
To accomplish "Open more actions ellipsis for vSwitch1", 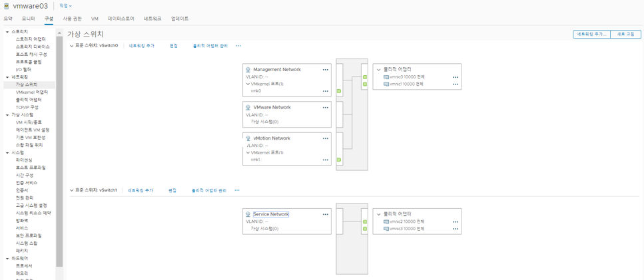I will click(237, 190).
